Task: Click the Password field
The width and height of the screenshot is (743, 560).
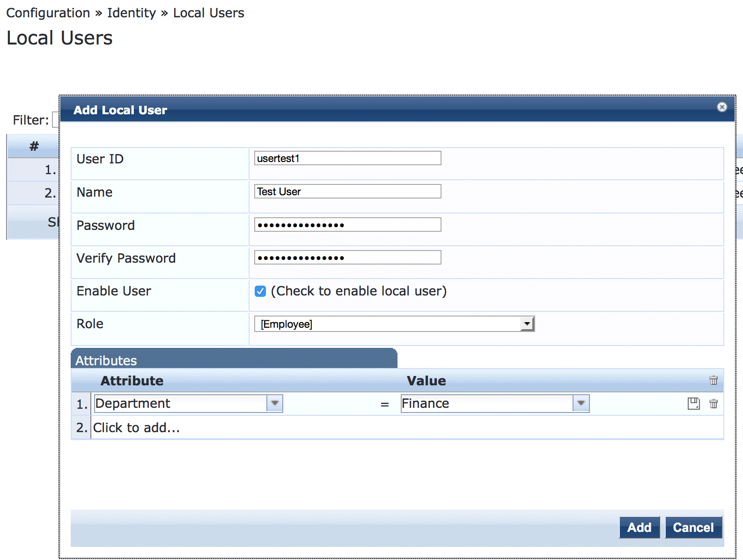Action: pos(347,225)
